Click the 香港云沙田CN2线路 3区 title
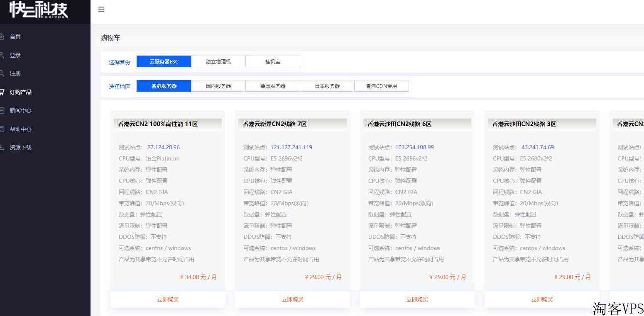The width and height of the screenshot is (644, 316). tap(524, 124)
